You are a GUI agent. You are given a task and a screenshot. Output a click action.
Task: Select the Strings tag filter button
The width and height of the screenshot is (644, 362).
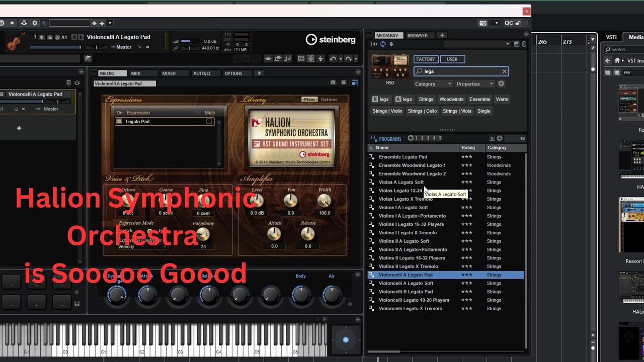[426, 99]
